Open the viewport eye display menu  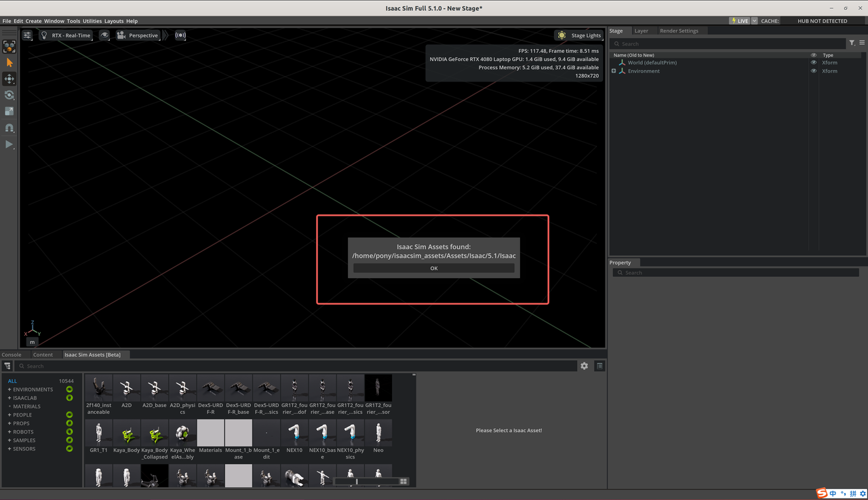(x=104, y=35)
